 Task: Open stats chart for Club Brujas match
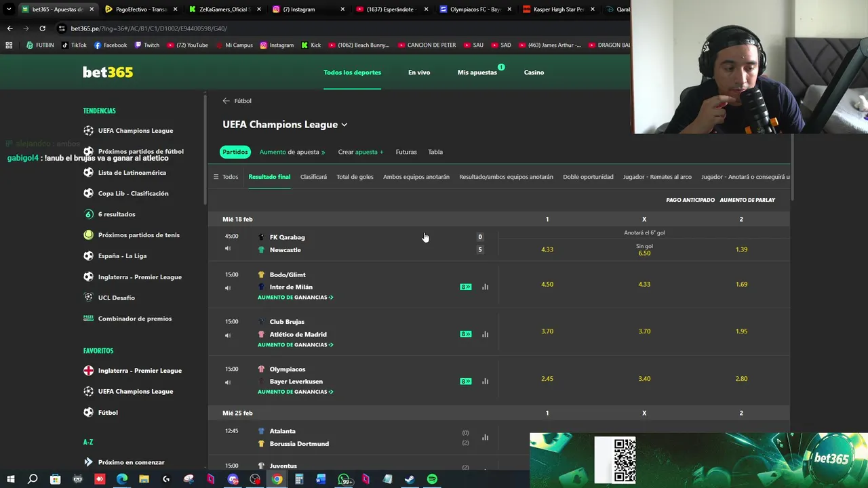tap(485, 334)
